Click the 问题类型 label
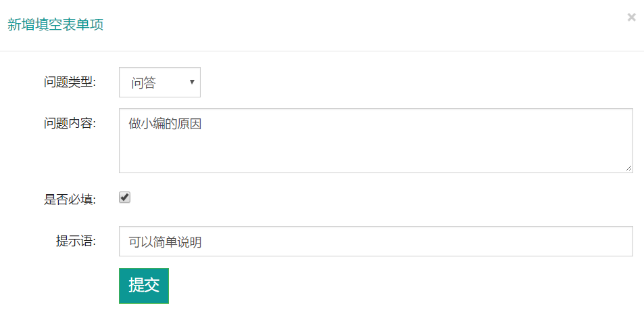The height and width of the screenshot is (320, 644). point(70,83)
